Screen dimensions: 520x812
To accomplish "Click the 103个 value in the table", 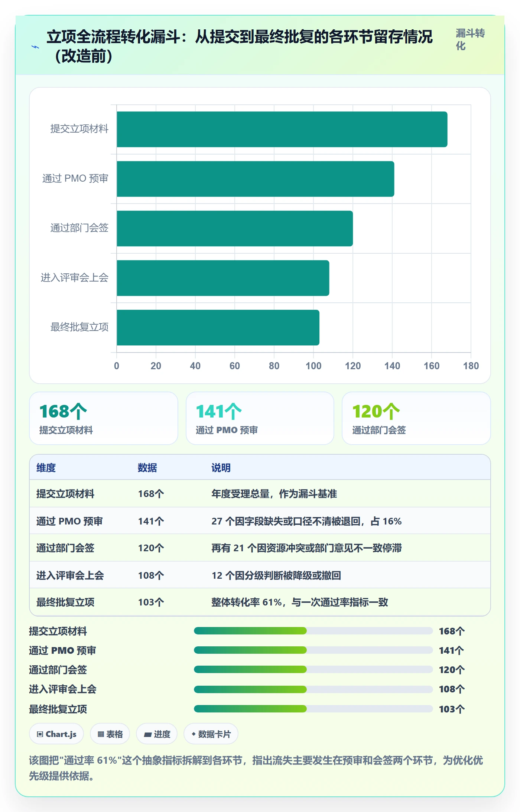I will coord(151,602).
